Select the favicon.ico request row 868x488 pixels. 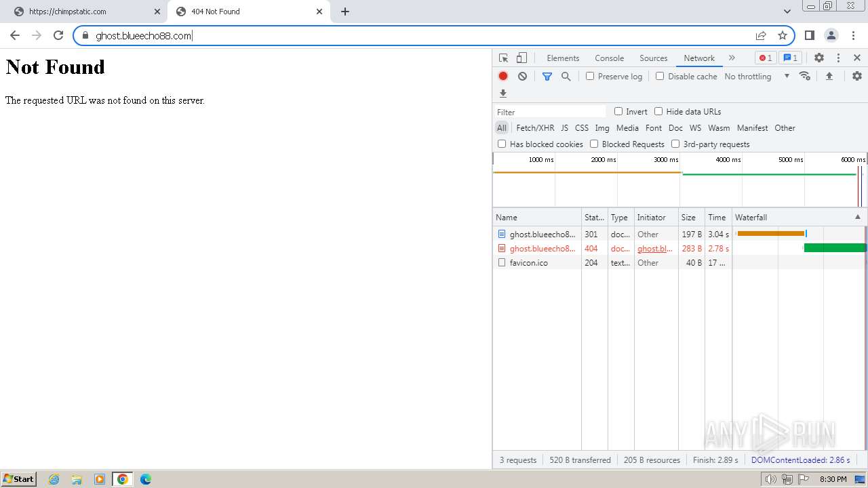click(x=679, y=262)
